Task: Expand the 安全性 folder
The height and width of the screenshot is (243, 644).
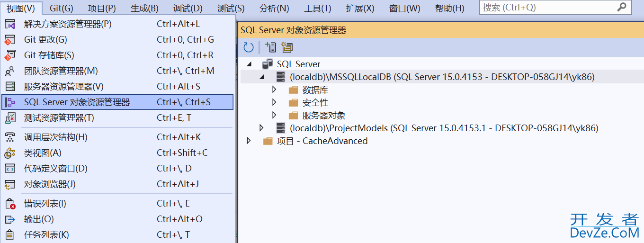Action: coord(274,102)
